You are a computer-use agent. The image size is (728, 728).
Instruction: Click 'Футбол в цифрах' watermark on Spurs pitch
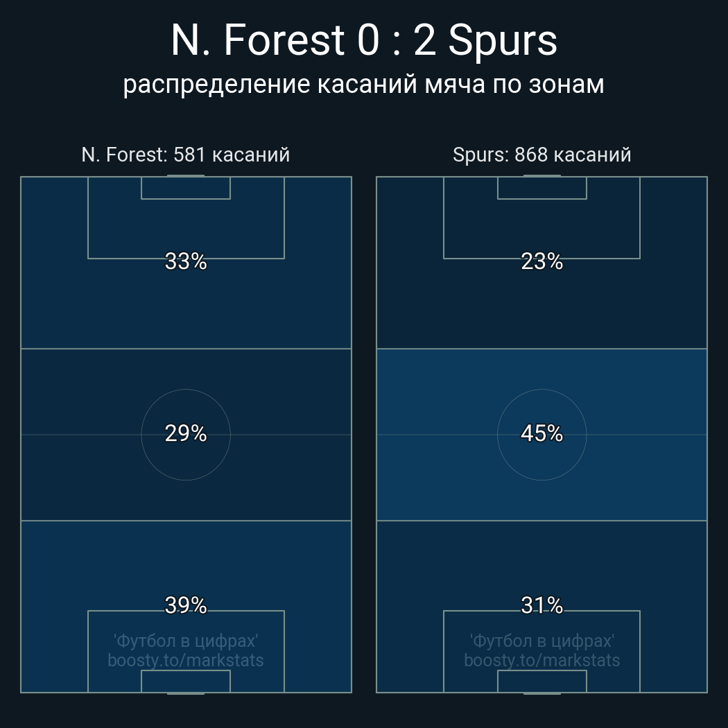pyautogui.click(x=541, y=641)
